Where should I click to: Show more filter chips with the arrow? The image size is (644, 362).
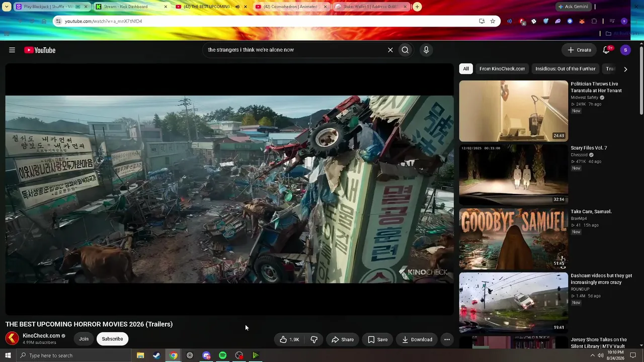pyautogui.click(x=625, y=69)
